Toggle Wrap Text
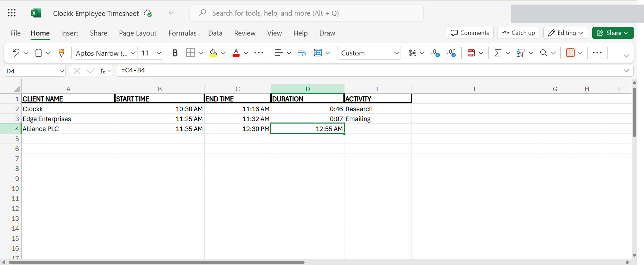644x265 pixels. [302, 53]
